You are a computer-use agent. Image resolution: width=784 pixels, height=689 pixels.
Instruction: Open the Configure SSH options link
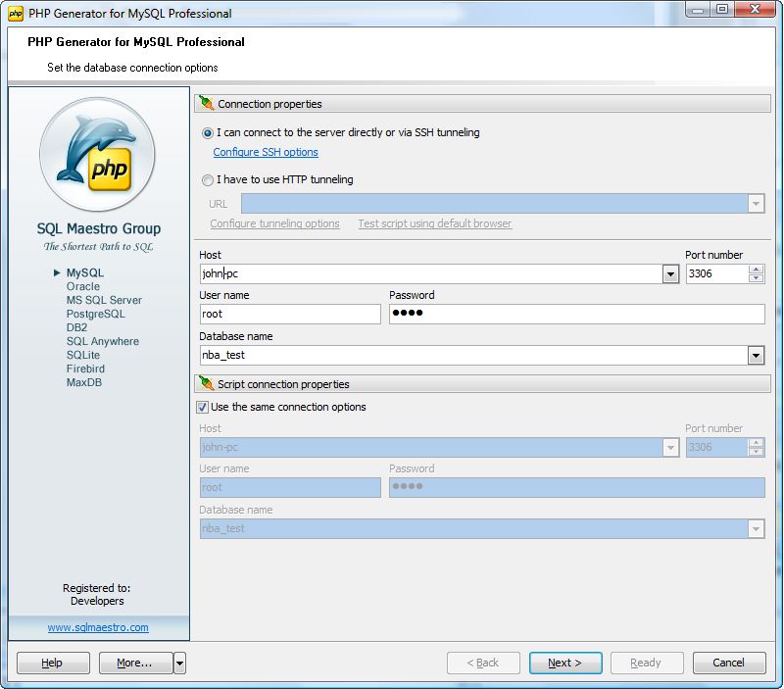[x=266, y=152]
